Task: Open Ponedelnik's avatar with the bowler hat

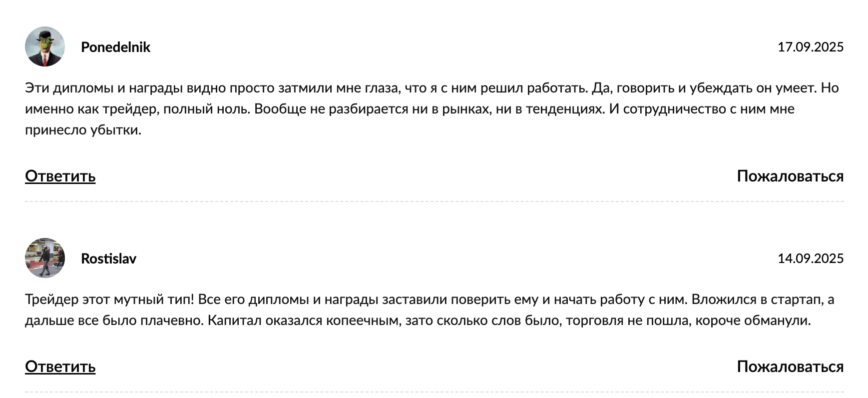Action: 45,46
